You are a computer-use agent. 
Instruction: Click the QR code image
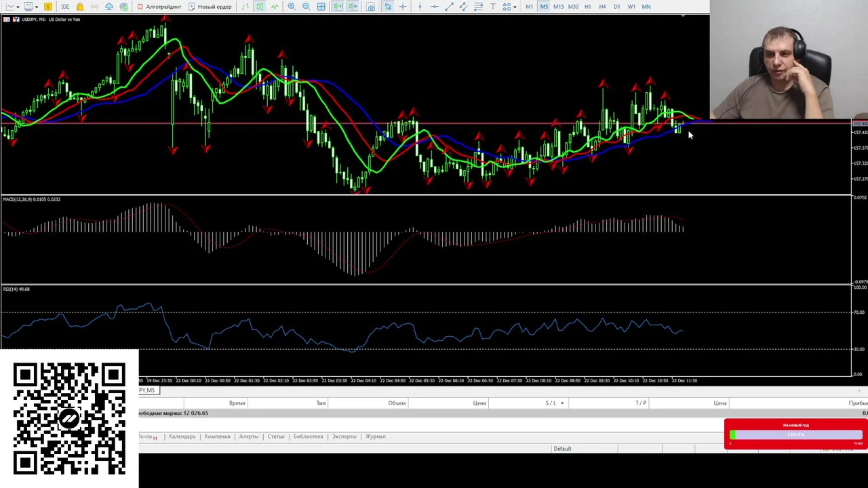[x=69, y=419]
